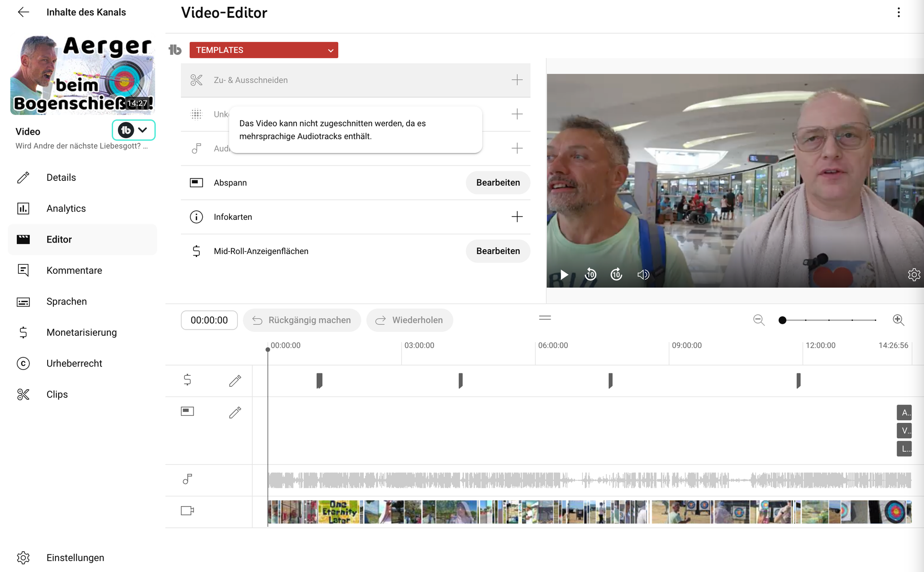Zoom out the timeline

759,320
